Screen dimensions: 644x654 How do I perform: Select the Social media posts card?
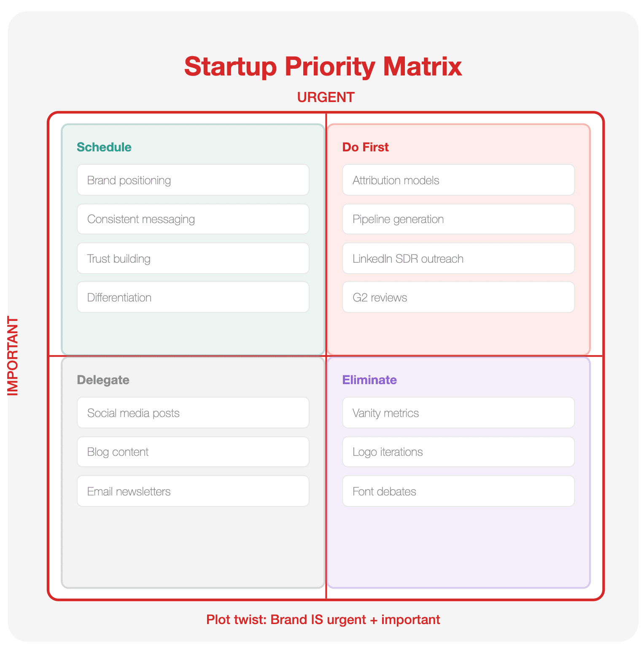pyautogui.click(x=193, y=413)
